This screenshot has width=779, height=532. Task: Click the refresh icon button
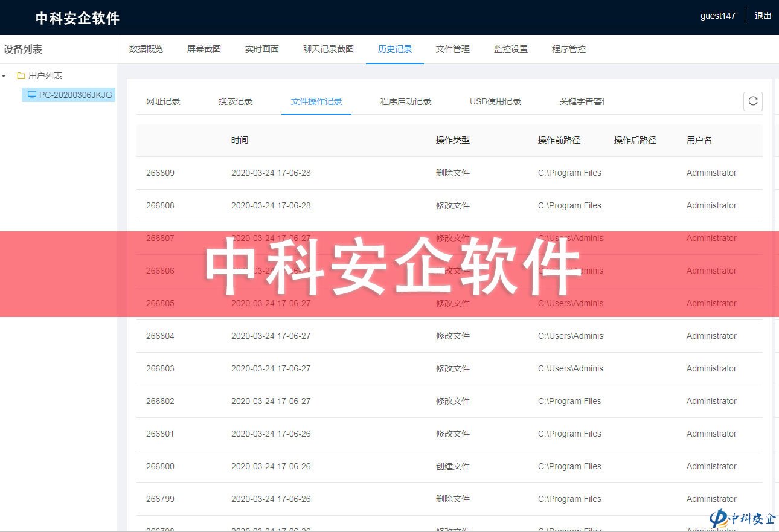click(x=752, y=101)
